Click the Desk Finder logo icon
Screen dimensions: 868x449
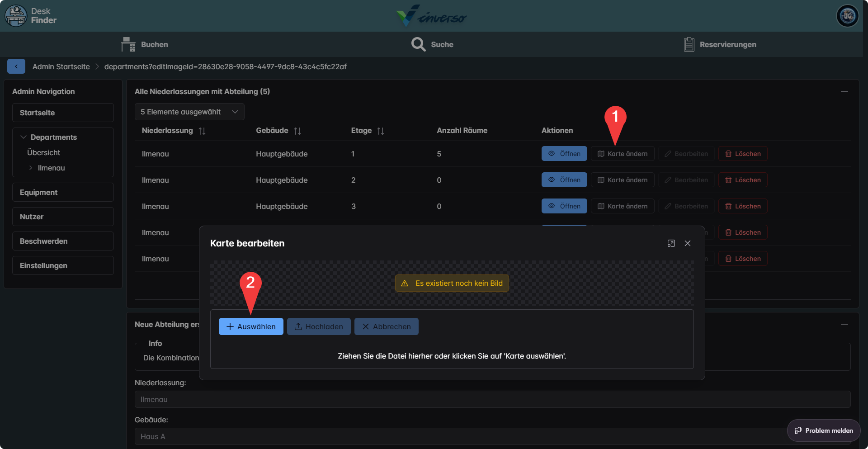pyautogui.click(x=16, y=16)
